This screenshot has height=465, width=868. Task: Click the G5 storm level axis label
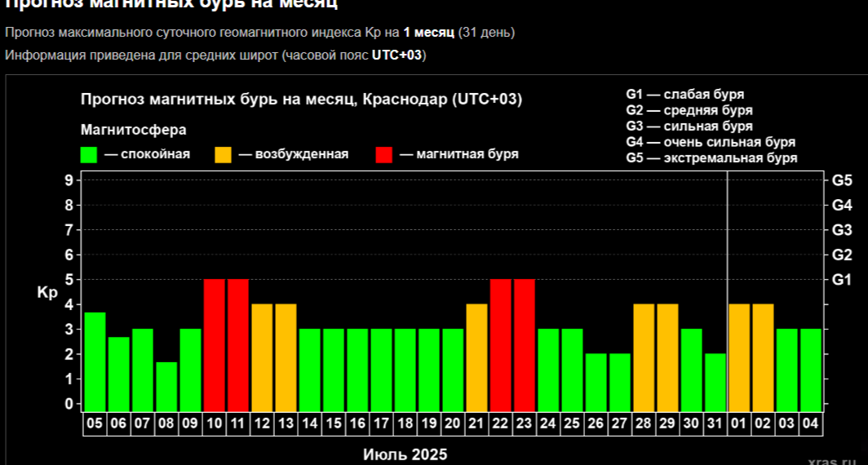point(841,180)
